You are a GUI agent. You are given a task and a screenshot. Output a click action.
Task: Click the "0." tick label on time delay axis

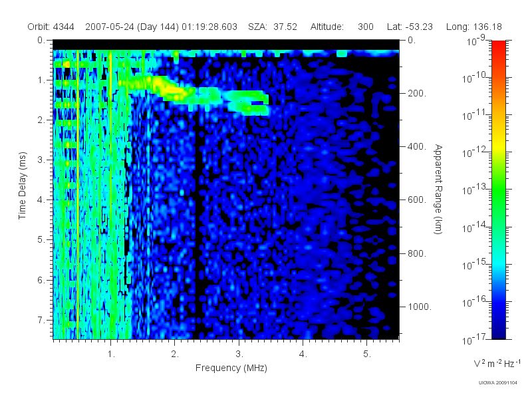(41, 40)
